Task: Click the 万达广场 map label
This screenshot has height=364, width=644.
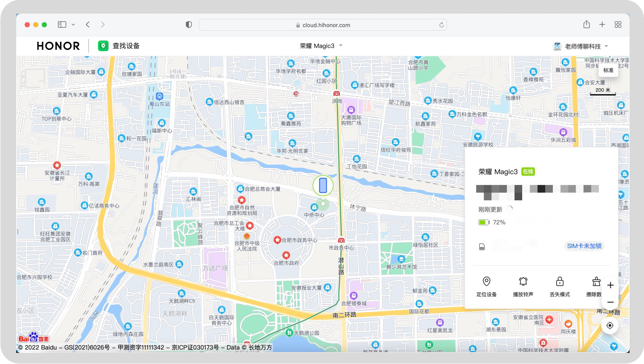Action: pyautogui.click(x=215, y=268)
